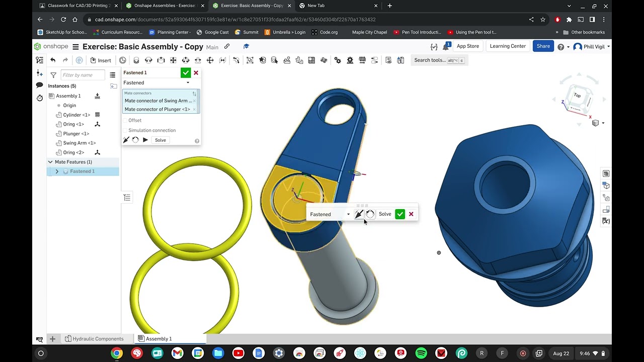Expand the Fastened 1 tree item
644x362 pixels.
pyautogui.click(x=57, y=171)
